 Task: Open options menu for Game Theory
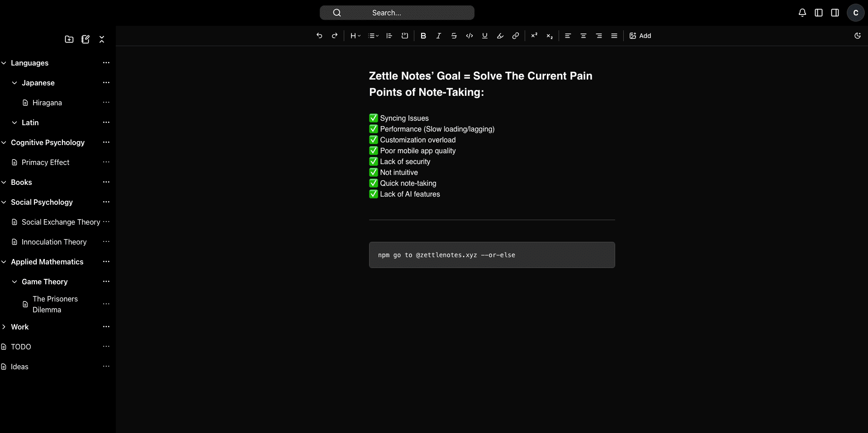106,282
